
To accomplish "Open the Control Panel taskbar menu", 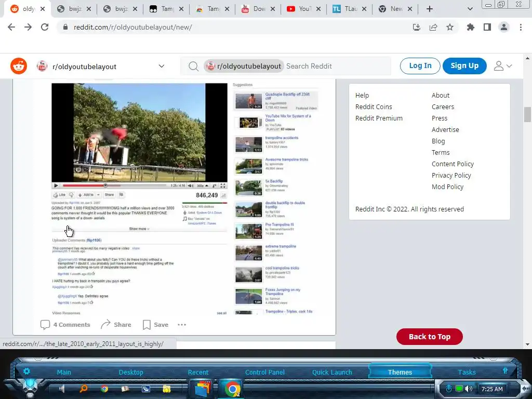I will coord(265,372).
